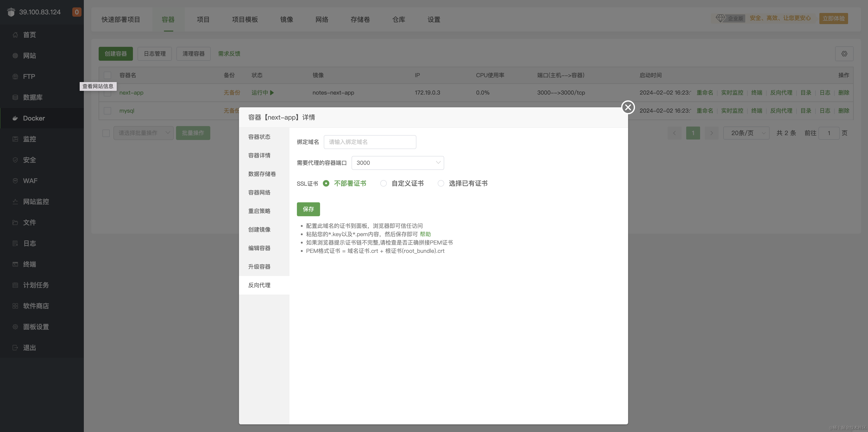The height and width of the screenshot is (432, 868).
Task: Click the WAF shield icon in sidebar
Action: click(15, 181)
